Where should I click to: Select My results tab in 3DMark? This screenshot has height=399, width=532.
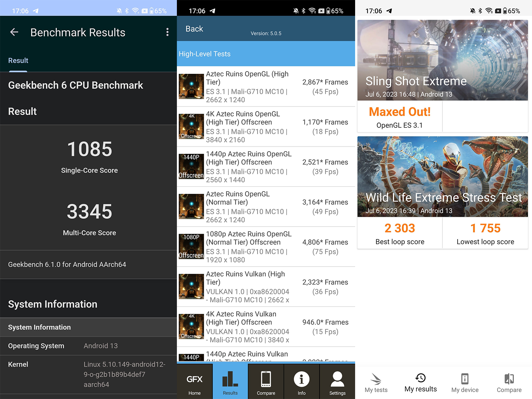pos(421,383)
